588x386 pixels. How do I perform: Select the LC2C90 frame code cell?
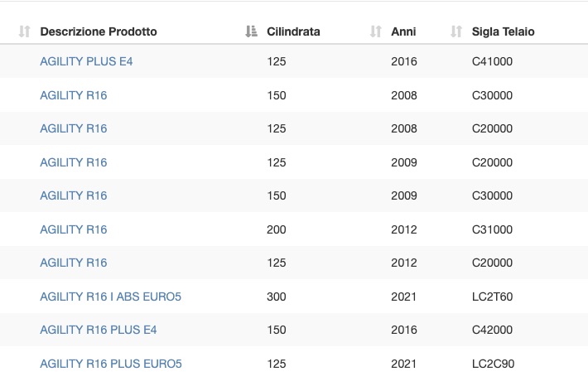tap(493, 364)
